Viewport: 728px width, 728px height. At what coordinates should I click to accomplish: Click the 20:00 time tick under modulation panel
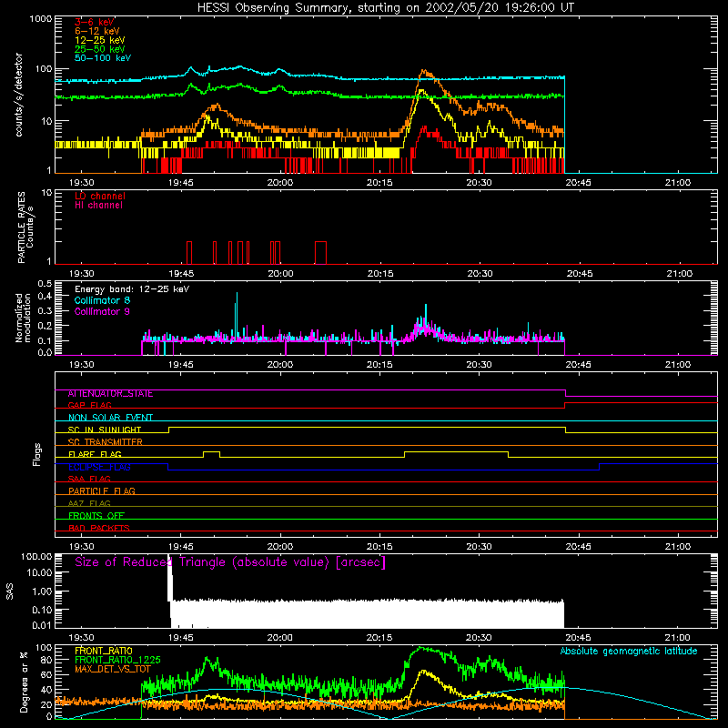pos(280,365)
